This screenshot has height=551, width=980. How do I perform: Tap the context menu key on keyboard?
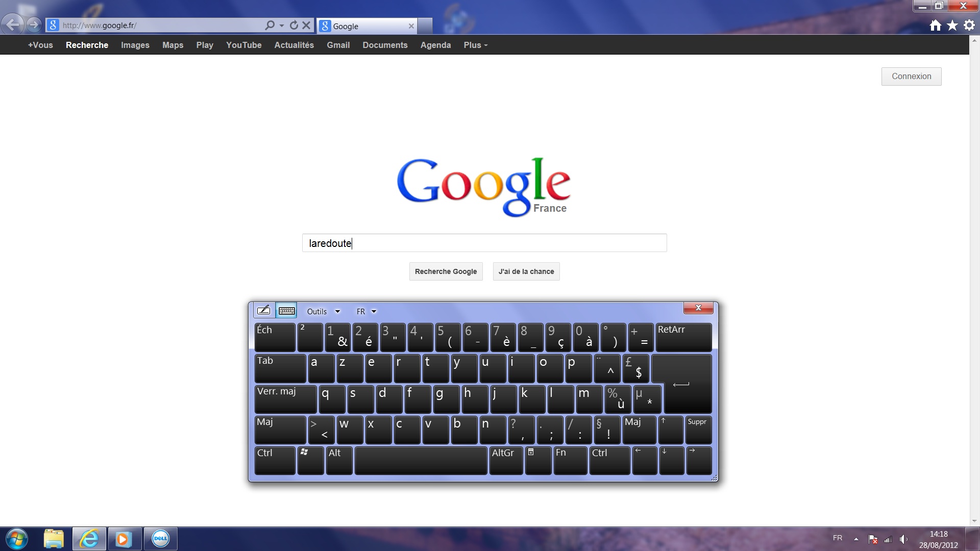(x=538, y=461)
